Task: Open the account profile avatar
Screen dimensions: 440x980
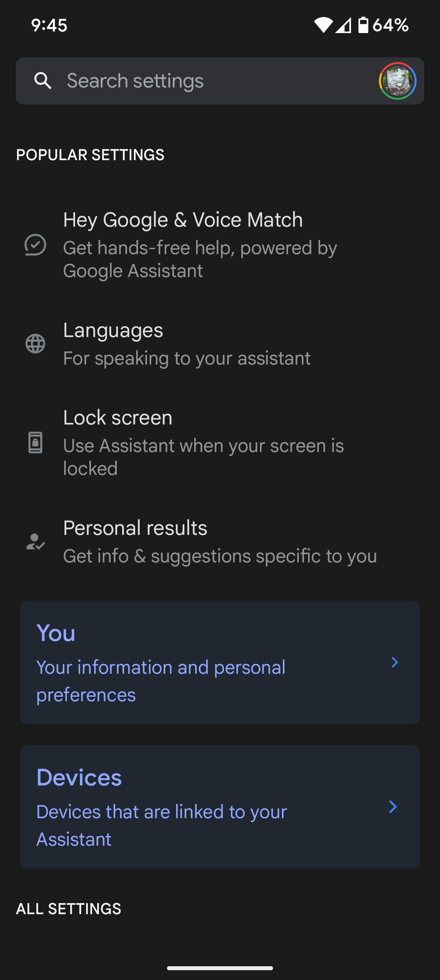Action: pos(397,81)
